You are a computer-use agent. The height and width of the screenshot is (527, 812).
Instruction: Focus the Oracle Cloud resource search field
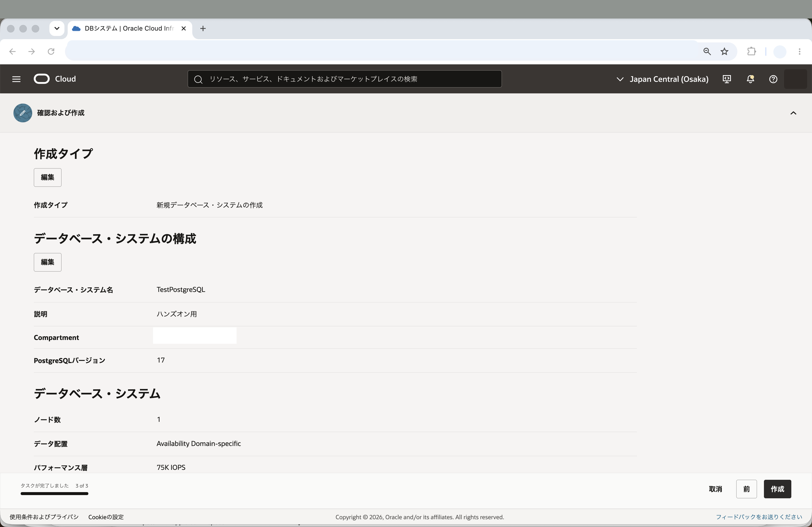point(345,79)
